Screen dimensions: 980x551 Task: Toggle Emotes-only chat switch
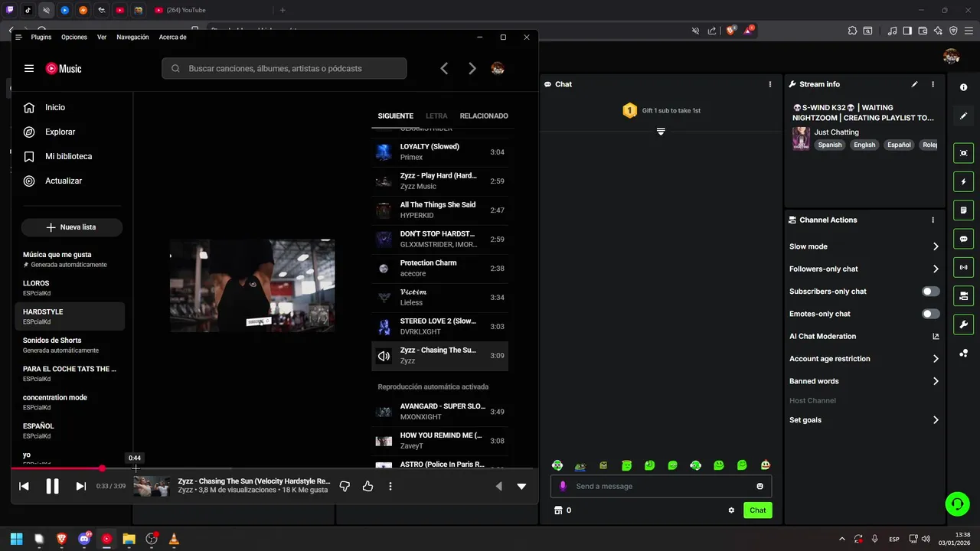931,314
